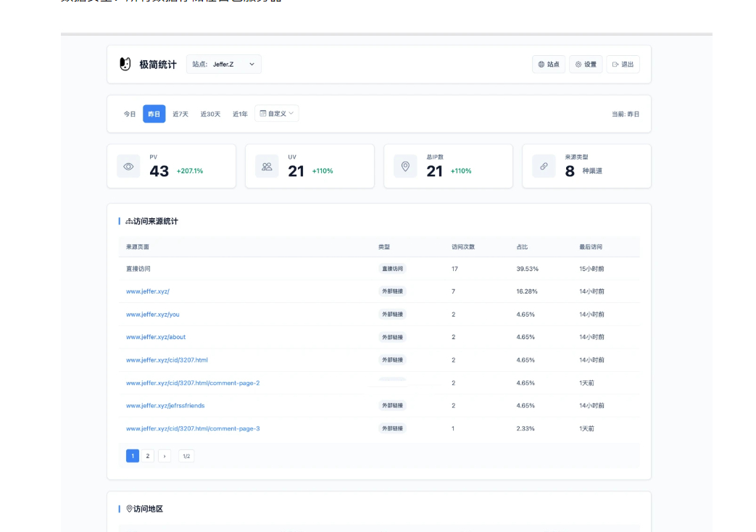Viewport: 756px width, 532px height.
Task: Switch to 近30天 range
Action: (x=210, y=114)
